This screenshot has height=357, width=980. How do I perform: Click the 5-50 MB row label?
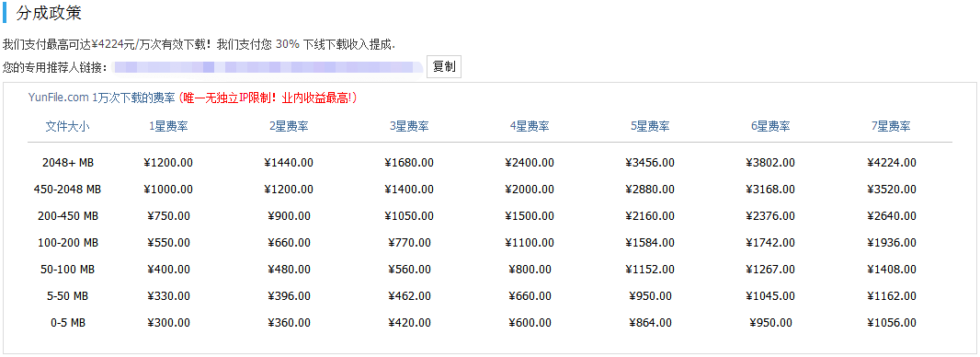point(67,296)
